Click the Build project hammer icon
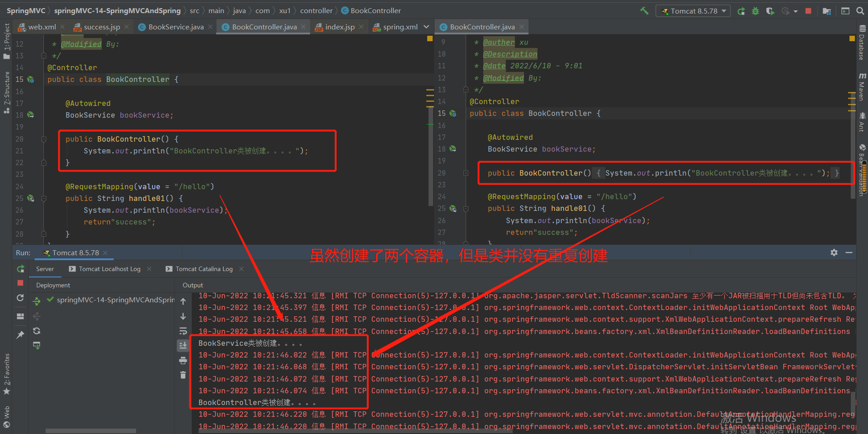 coord(644,10)
